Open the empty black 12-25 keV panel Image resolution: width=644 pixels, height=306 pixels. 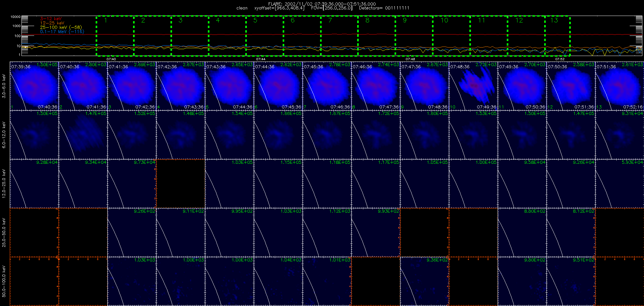(x=181, y=183)
